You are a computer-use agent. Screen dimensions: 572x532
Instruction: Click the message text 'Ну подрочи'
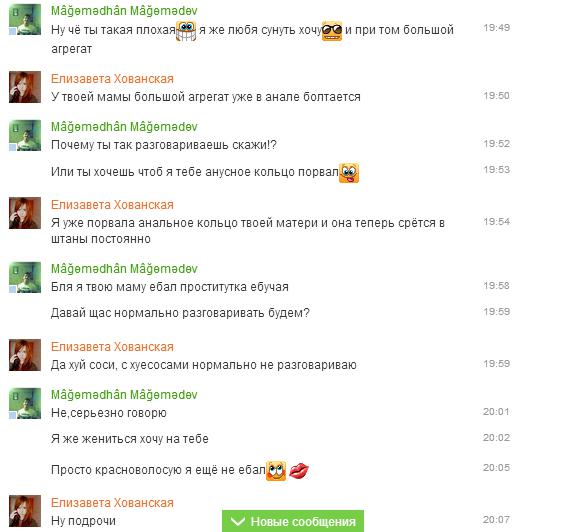coord(83,521)
